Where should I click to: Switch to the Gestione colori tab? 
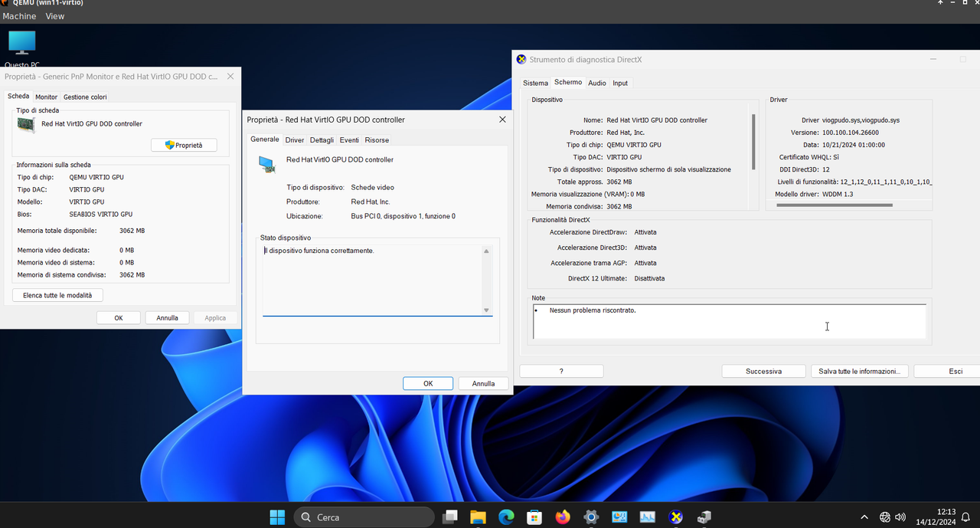(85, 97)
